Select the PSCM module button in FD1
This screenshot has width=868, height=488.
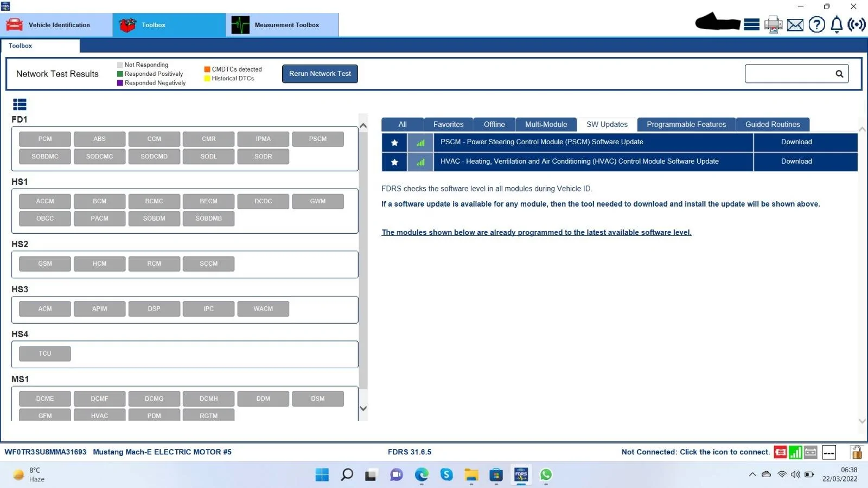tap(318, 139)
